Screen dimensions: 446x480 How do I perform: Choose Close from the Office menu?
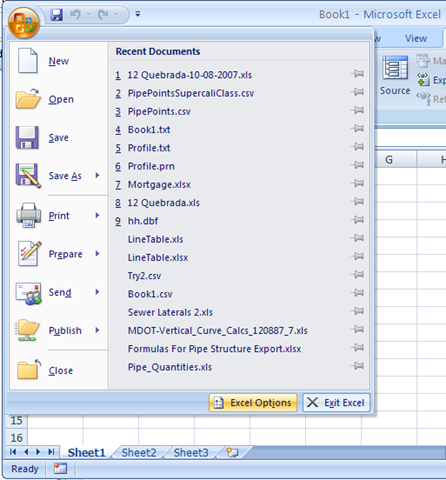[59, 370]
